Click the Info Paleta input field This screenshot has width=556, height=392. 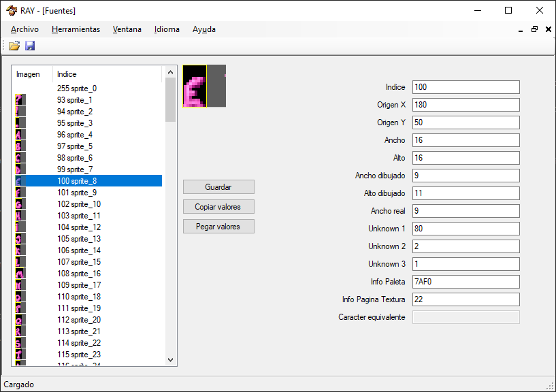click(465, 282)
